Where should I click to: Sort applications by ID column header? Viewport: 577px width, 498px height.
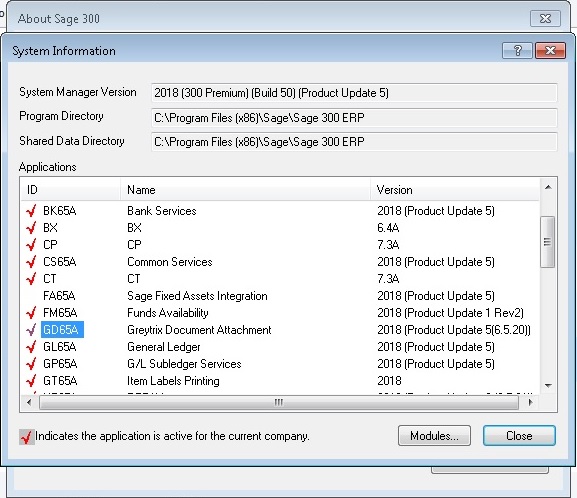click(71, 190)
